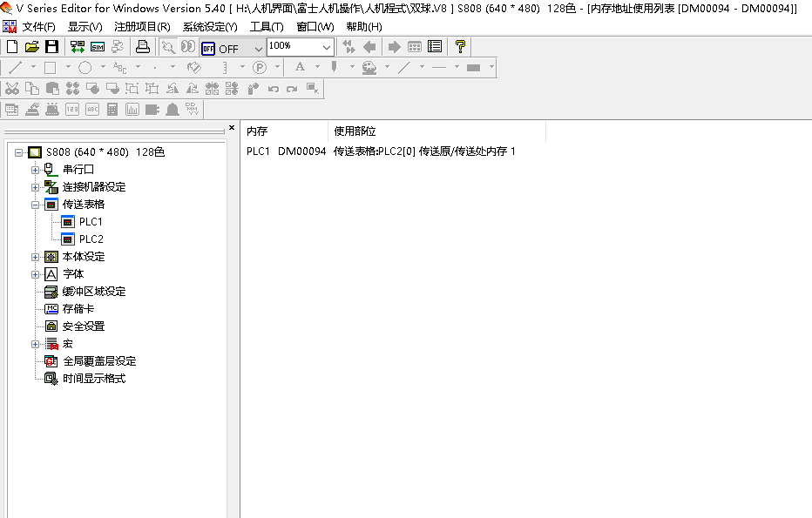Collapse the 传送表格 tree node
Viewport: 812px width, 518px height.
(36, 205)
